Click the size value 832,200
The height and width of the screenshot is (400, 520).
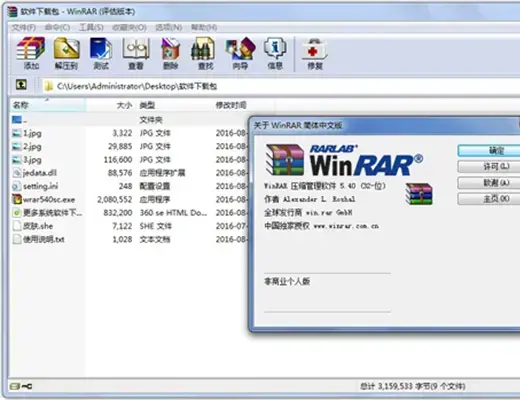coord(118,212)
